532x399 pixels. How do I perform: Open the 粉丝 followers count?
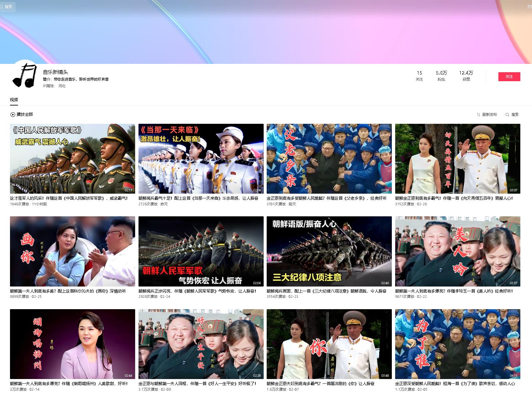tap(441, 76)
